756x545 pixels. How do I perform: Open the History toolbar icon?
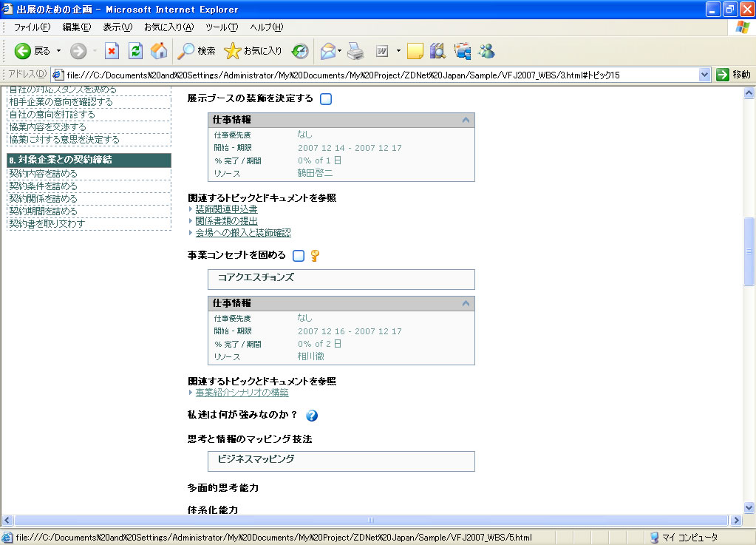[x=300, y=51]
